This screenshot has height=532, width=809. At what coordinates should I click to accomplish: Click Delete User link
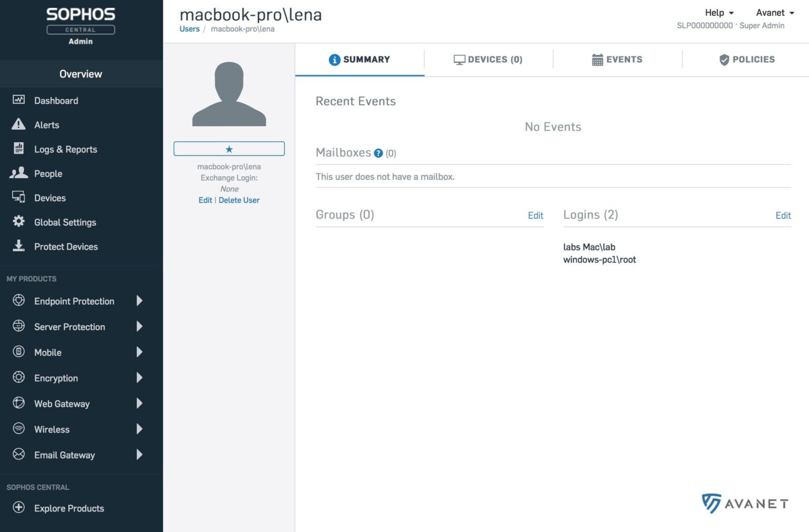point(239,200)
